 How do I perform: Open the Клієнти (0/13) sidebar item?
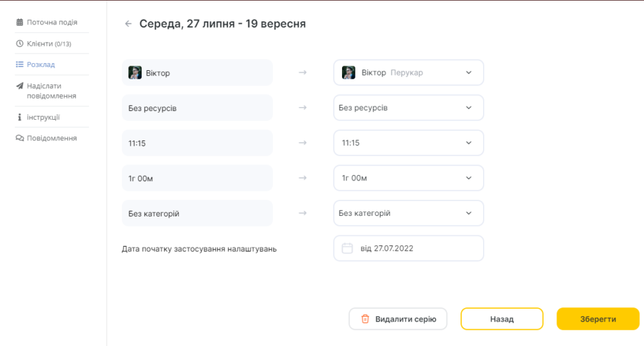click(x=49, y=44)
